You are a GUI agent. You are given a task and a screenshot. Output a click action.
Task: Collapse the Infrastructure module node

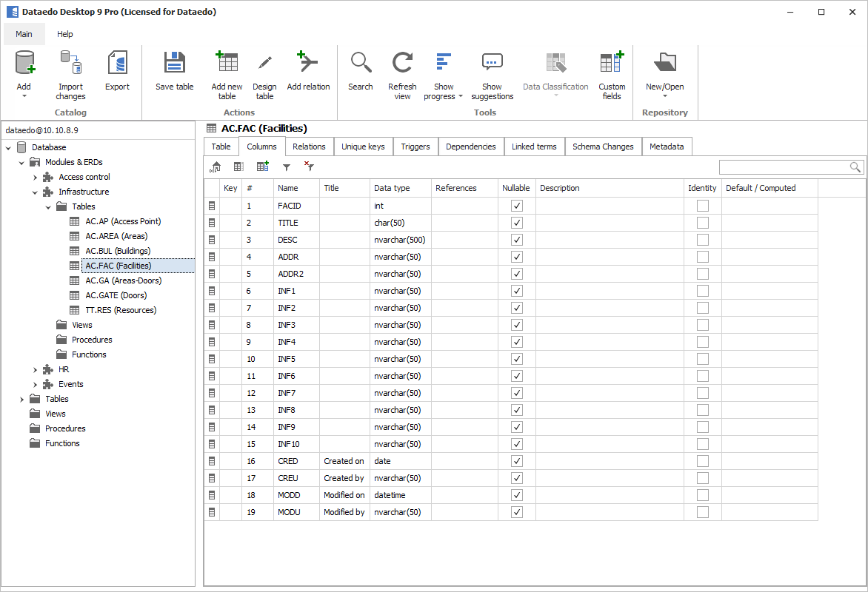[x=35, y=191]
